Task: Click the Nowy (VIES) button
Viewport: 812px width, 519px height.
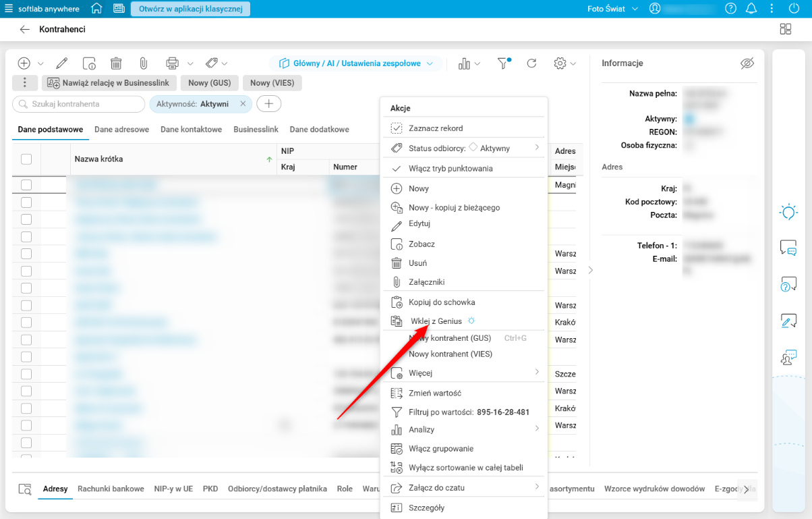Action: [x=272, y=83]
